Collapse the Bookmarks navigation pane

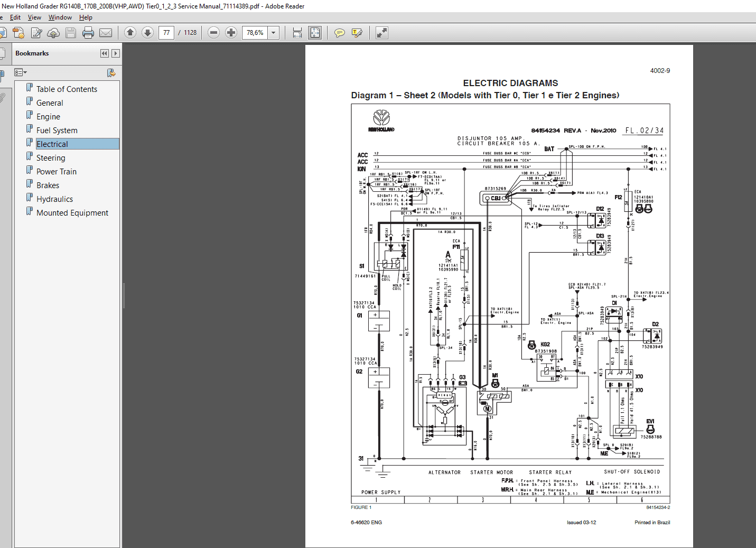pyautogui.click(x=105, y=53)
